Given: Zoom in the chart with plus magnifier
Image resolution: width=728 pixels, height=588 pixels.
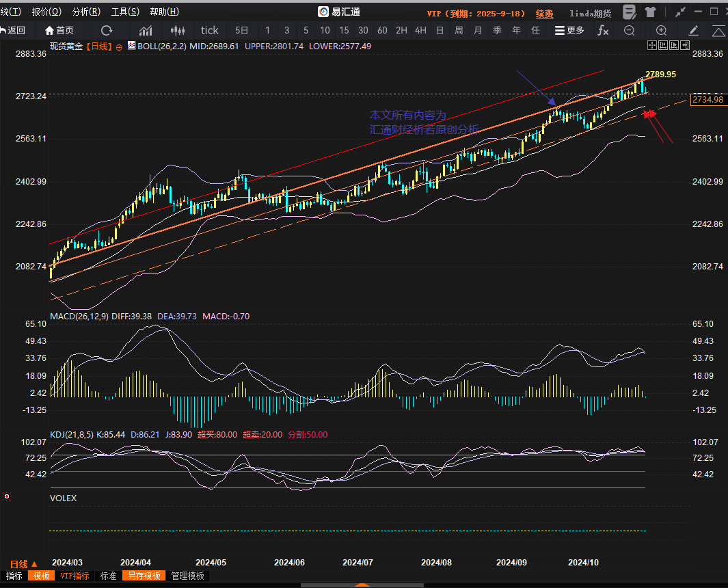Looking at the screenshot, I should click(x=661, y=30).
